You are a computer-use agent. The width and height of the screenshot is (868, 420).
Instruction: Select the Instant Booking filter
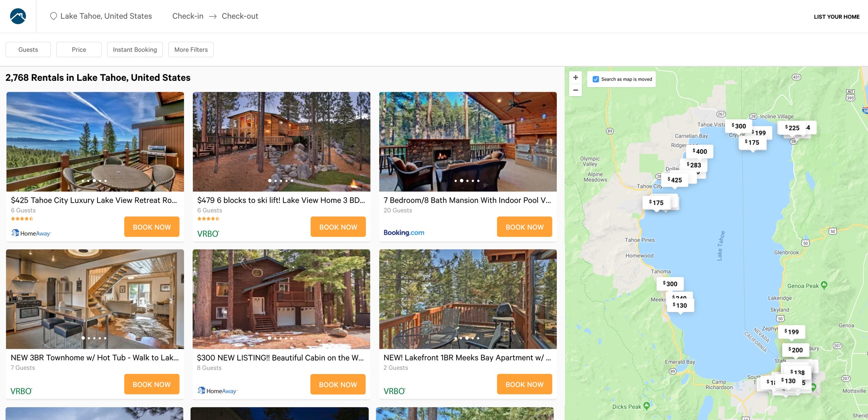(x=135, y=49)
